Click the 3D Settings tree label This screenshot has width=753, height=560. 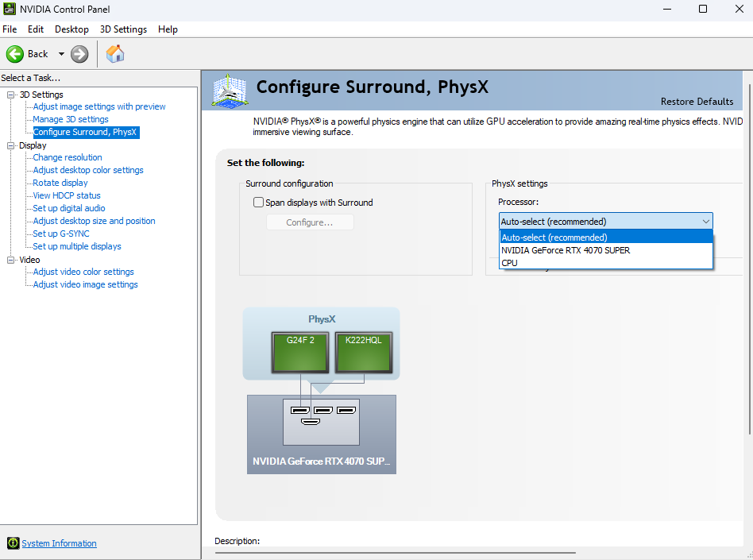pyautogui.click(x=41, y=95)
